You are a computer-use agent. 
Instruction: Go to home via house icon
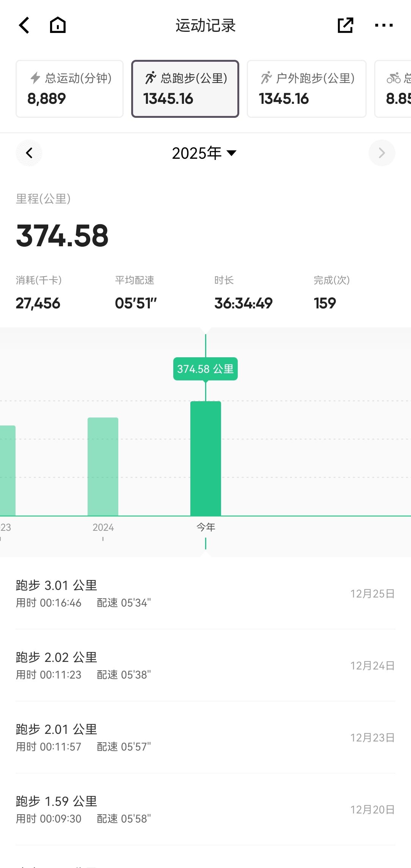coord(58,25)
